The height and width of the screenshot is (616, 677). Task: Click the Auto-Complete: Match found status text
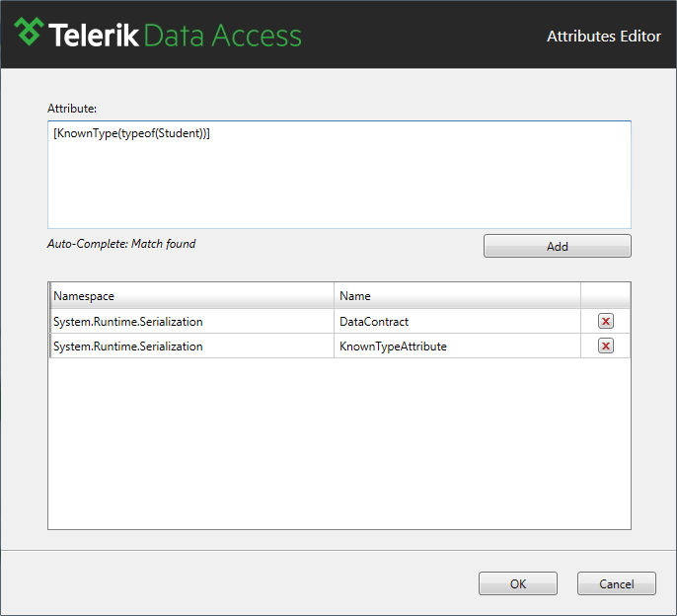coord(121,244)
